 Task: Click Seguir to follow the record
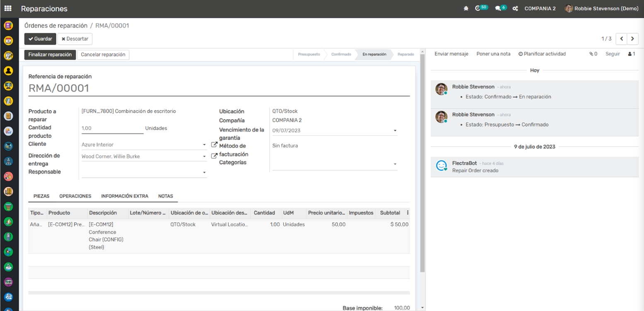click(613, 54)
